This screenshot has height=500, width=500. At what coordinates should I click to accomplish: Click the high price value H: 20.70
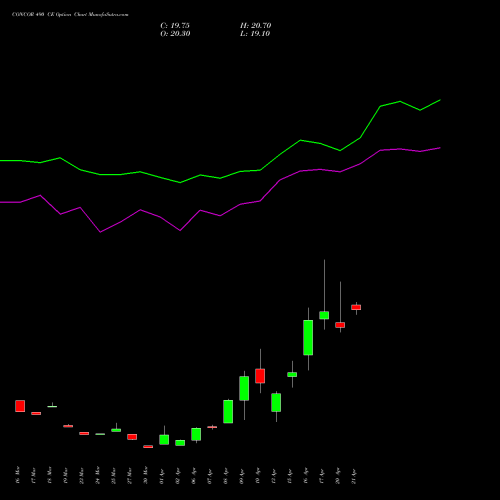[x=256, y=26]
